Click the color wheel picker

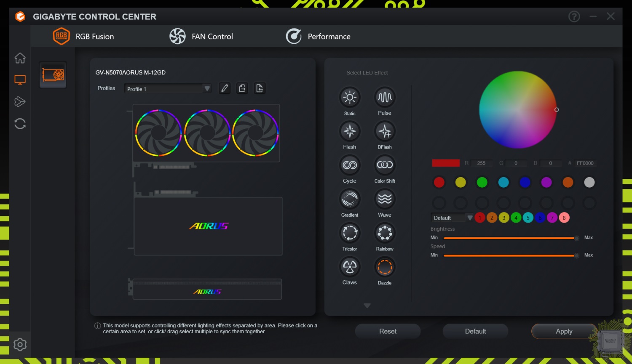click(518, 109)
